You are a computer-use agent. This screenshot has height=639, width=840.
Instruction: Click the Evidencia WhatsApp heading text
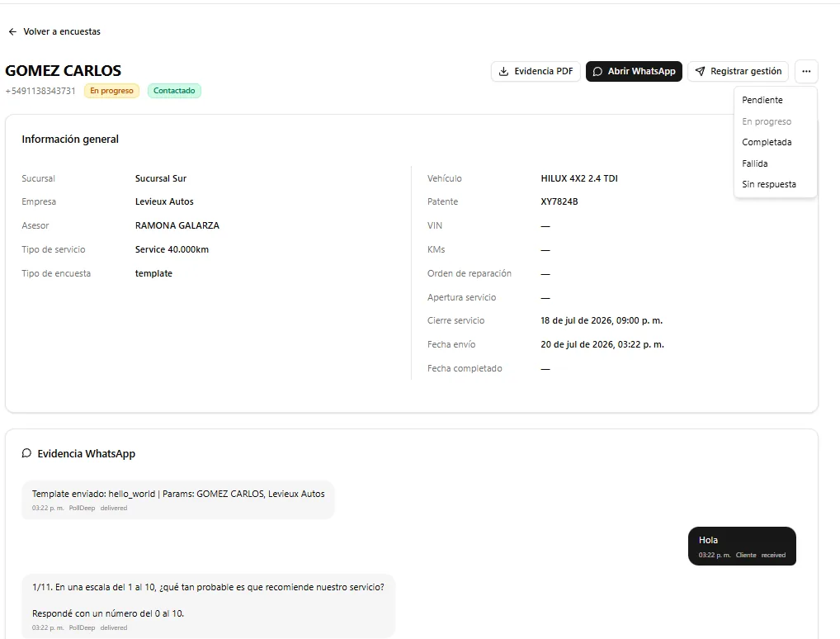click(x=87, y=453)
